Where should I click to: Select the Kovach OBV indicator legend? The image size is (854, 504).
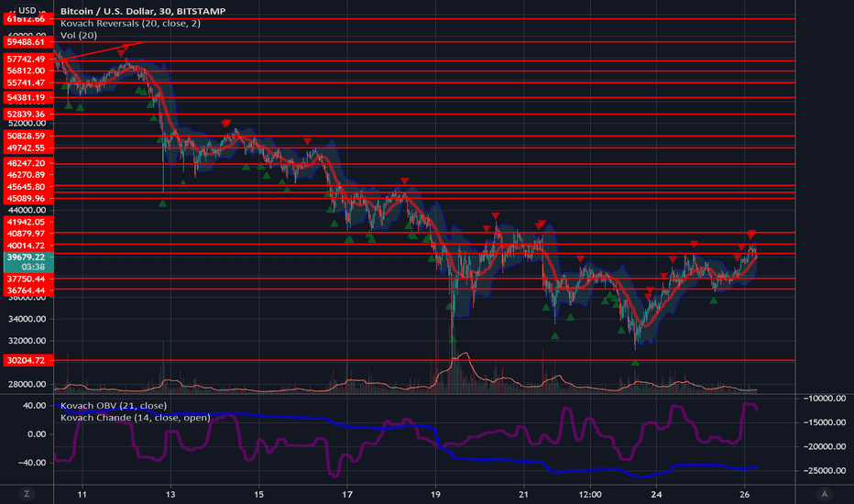click(114, 405)
